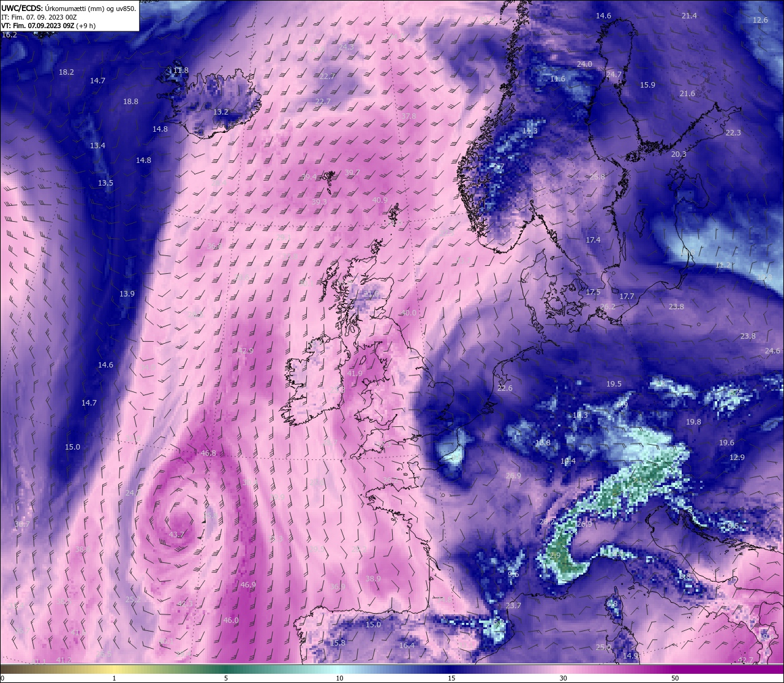The image size is (784, 683).
Task: Click the map value '23.7'
Action: pyautogui.click(x=513, y=606)
